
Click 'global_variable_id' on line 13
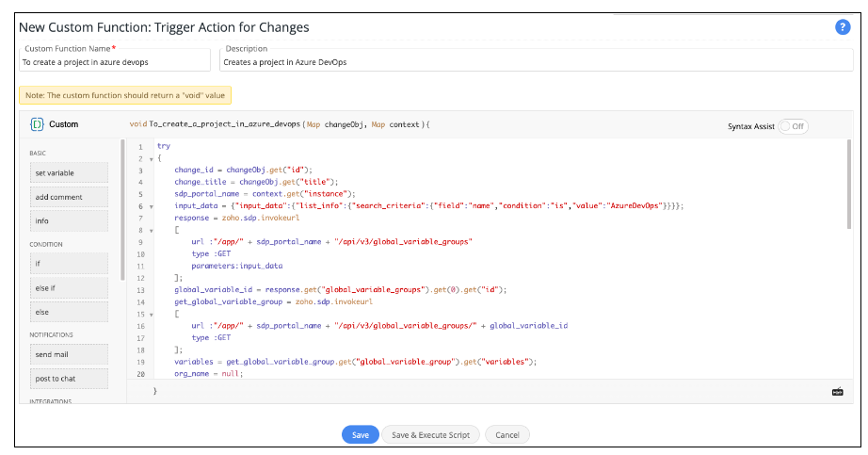[x=213, y=290]
